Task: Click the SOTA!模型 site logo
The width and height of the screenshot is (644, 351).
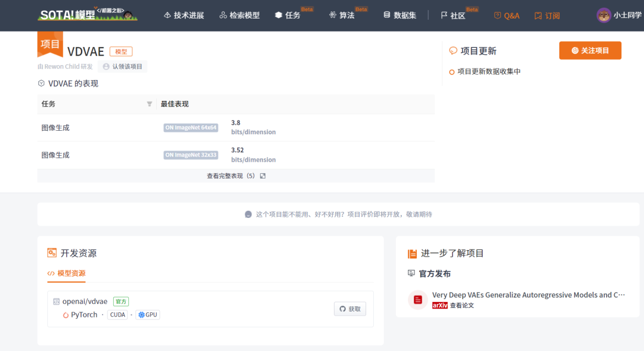Action: coord(88,14)
